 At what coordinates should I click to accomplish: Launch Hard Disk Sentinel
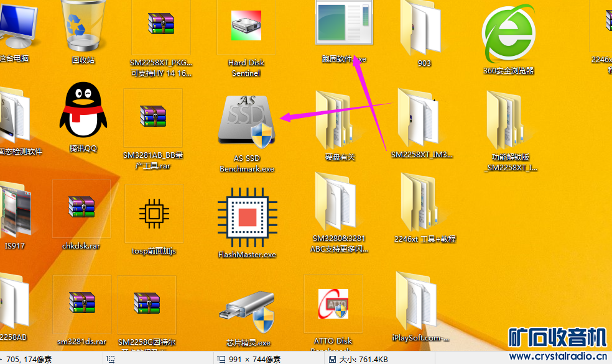tap(246, 25)
